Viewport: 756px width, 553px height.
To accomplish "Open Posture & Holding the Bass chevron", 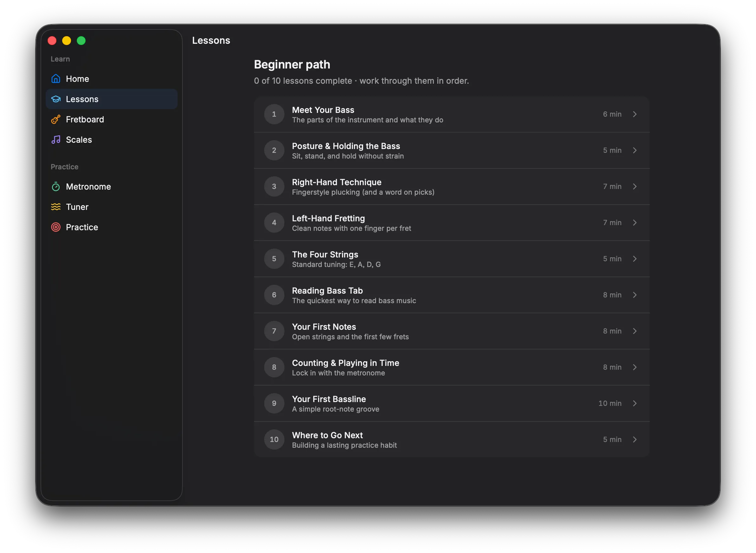I will click(635, 150).
